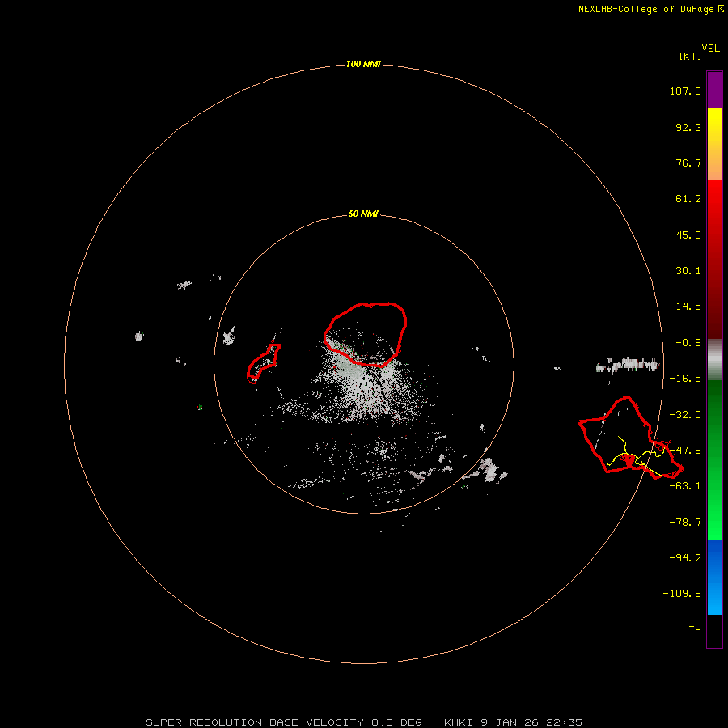This screenshot has width=728, height=728.
Task: Click the -47.6 legend value
Action: [x=685, y=451]
